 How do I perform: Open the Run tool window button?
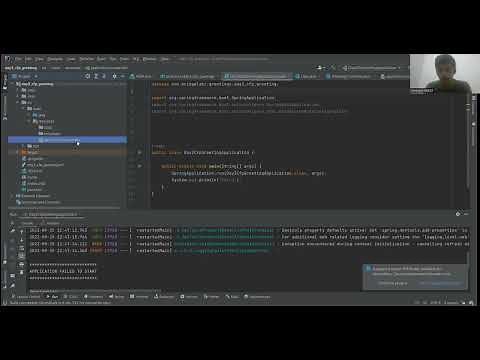(x=52, y=296)
